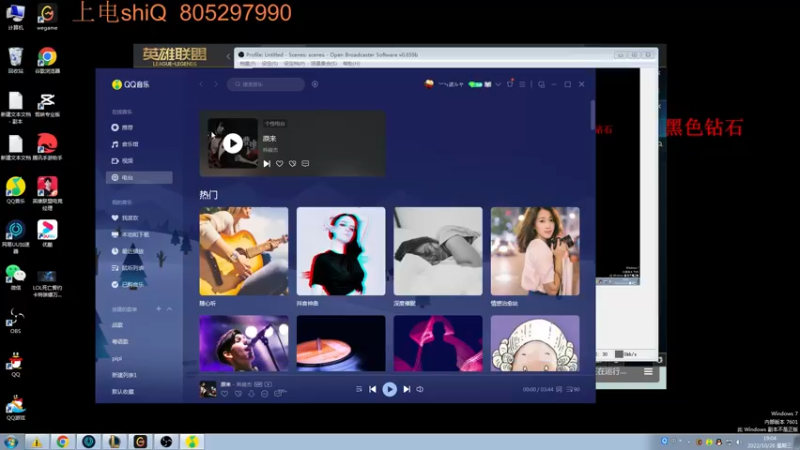Like current song in bottom player bar

click(224, 394)
